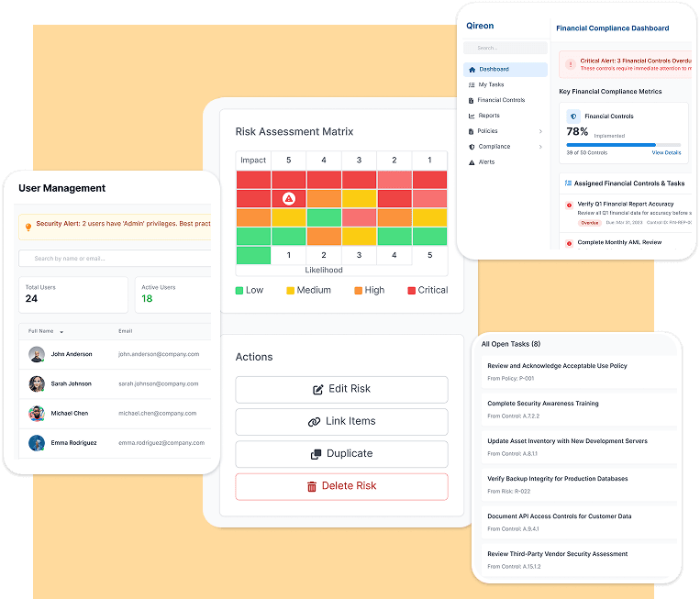700x599 pixels.
Task: Click the Active Users 18 card
Action: [173, 294]
